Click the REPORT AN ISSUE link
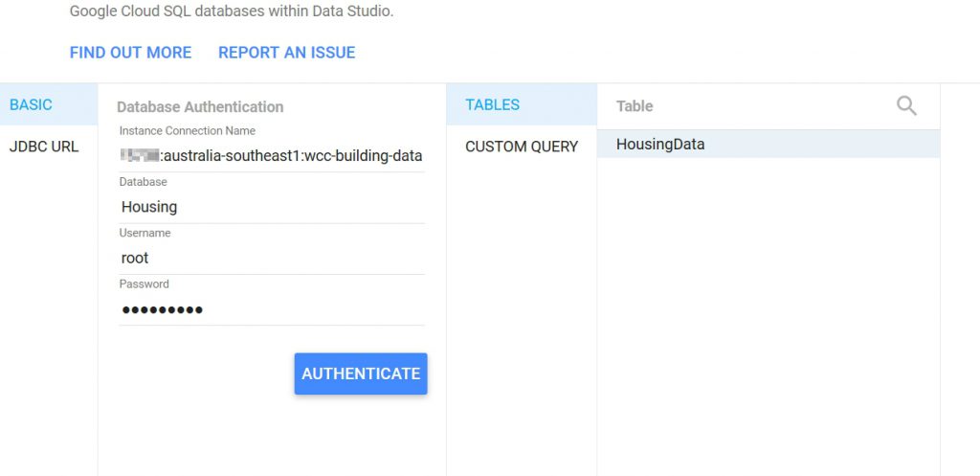This screenshot has width=980, height=476. 286,53
